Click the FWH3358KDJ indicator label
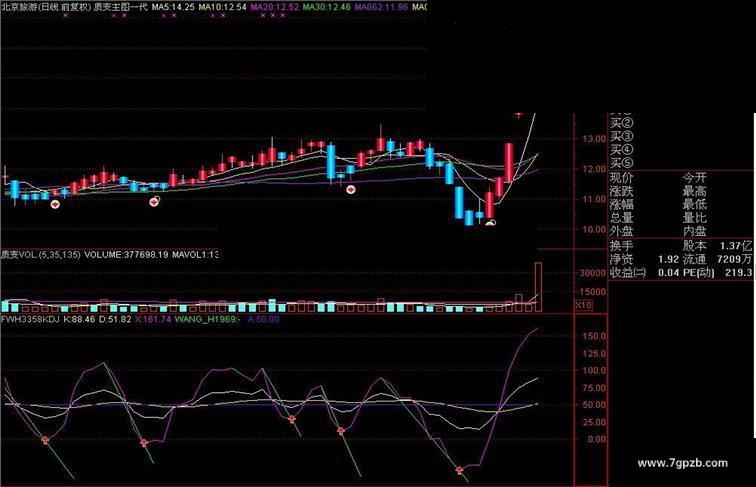 (x=30, y=319)
